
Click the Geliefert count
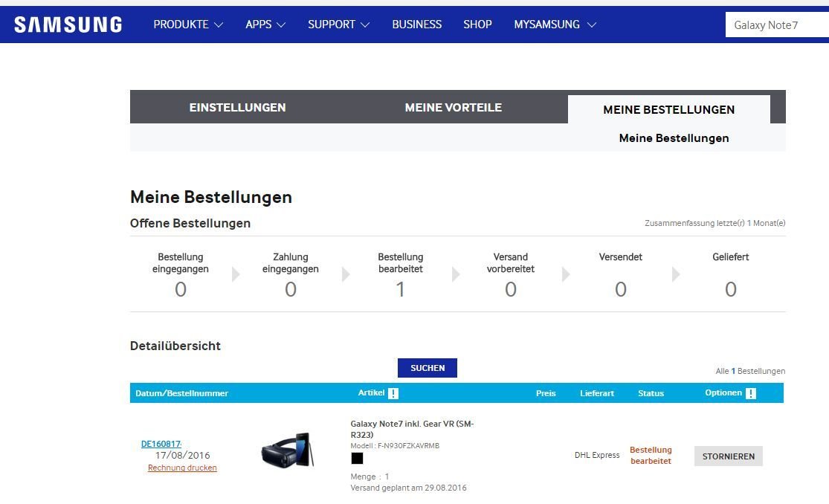731,289
